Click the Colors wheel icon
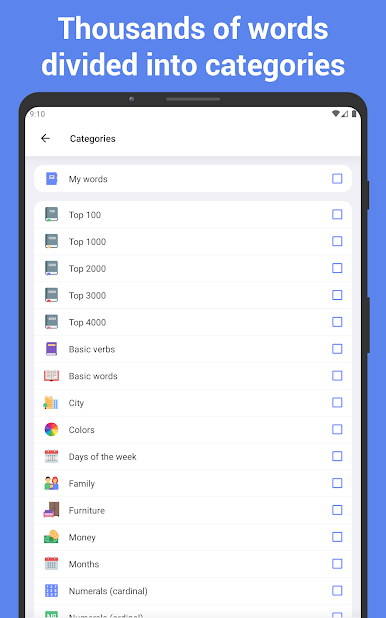 (51, 429)
